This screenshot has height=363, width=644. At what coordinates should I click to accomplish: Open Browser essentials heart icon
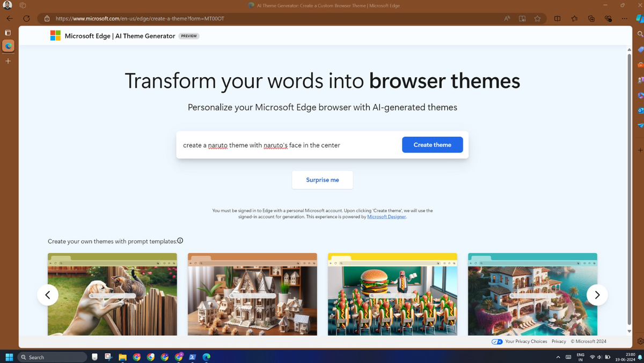pos(608,18)
